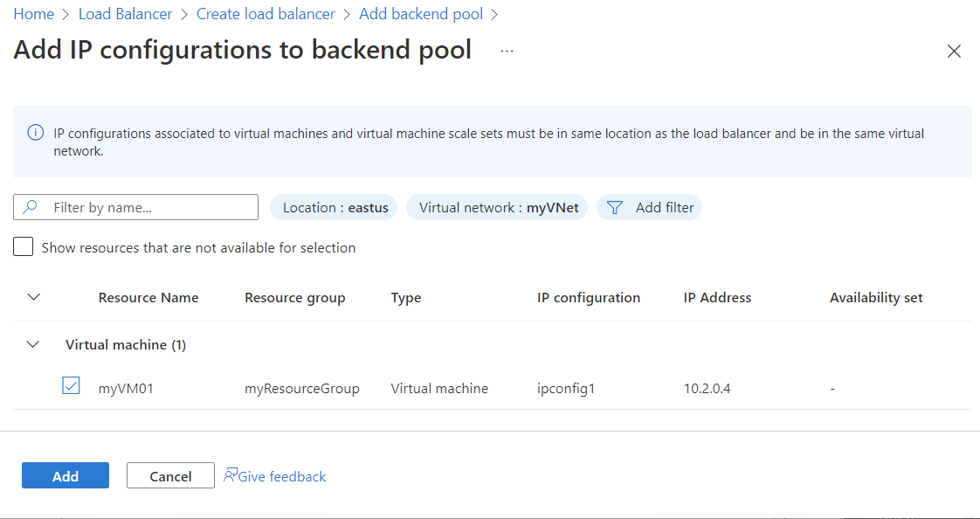Close the Add IP configurations pane
The image size is (980, 519).
954,51
